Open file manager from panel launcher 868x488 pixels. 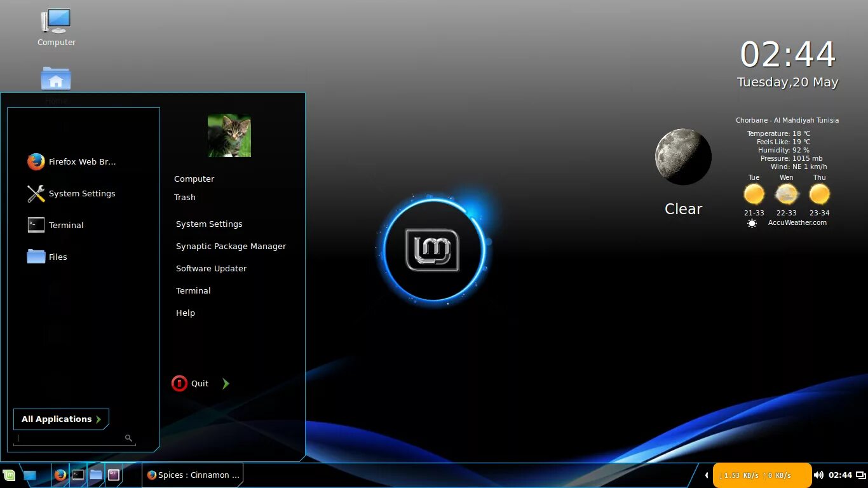pos(96,475)
